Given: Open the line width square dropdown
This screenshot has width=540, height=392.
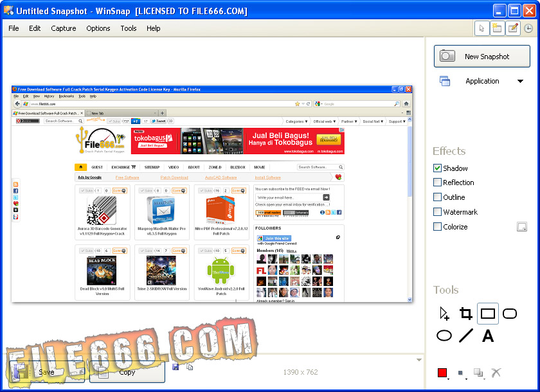Looking at the screenshot, I should pyautogui.click(x=461, y=373).
